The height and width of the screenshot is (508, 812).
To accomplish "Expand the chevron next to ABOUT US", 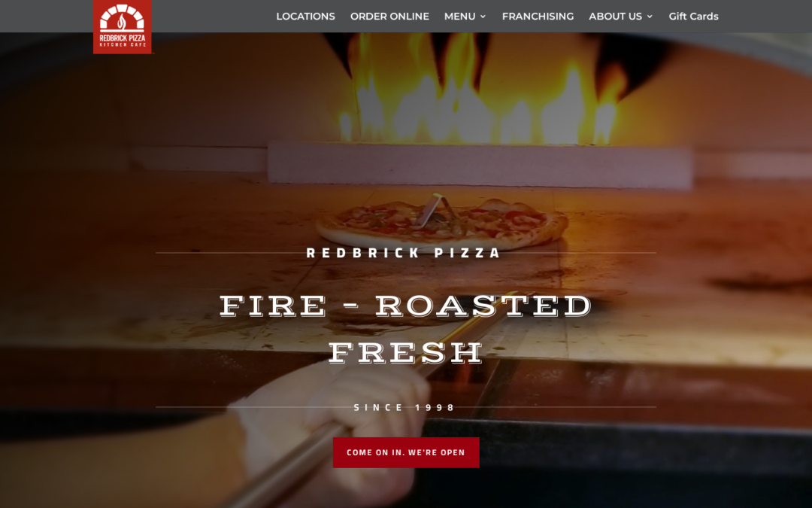I will click(650, 17).
